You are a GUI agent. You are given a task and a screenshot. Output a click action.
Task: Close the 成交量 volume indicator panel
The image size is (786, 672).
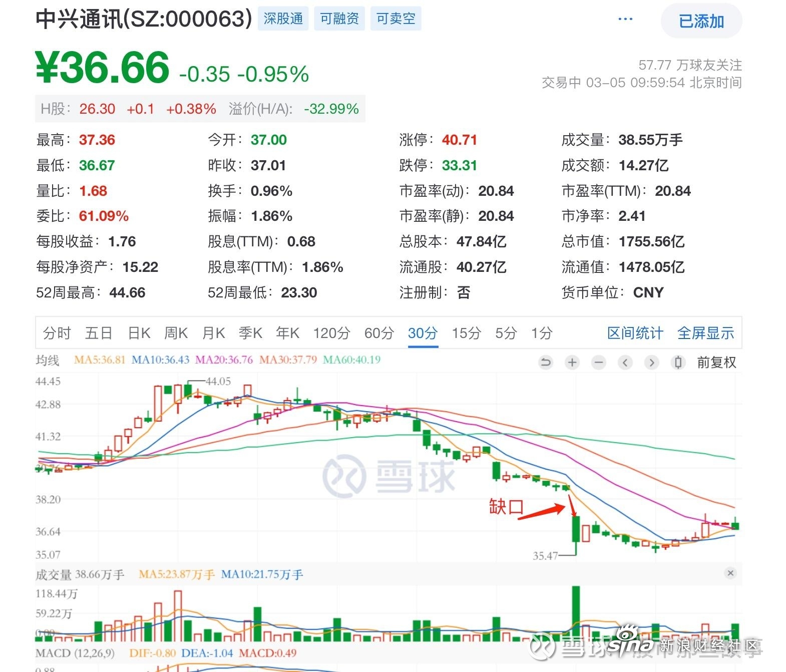730,573
